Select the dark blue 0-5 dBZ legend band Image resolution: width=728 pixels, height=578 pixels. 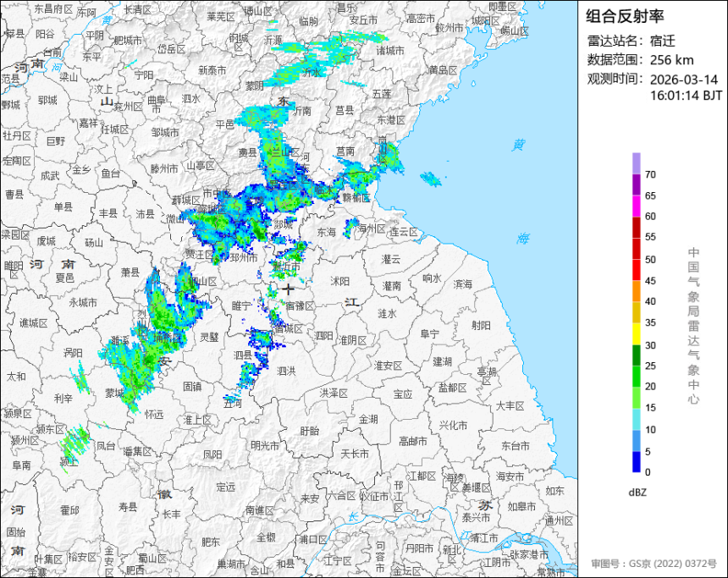tap(637, 461)
